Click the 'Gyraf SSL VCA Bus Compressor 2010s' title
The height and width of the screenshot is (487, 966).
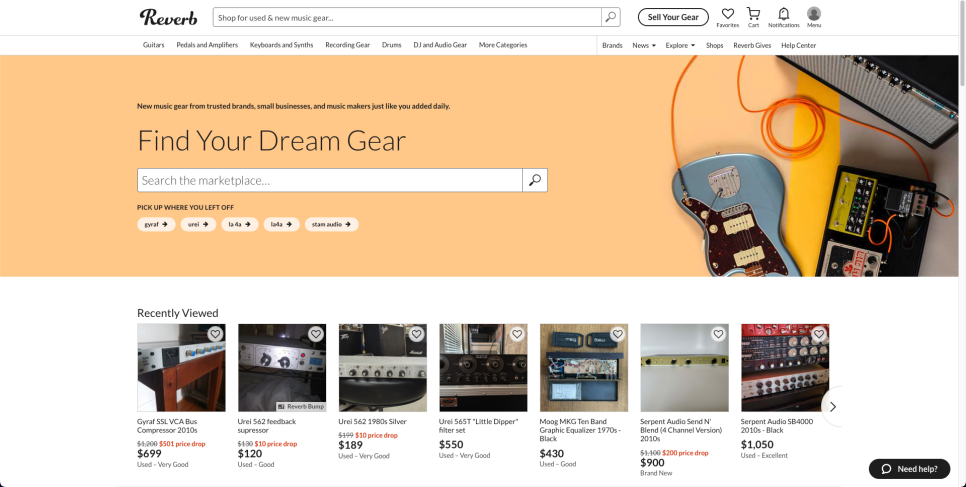(168, 426)
